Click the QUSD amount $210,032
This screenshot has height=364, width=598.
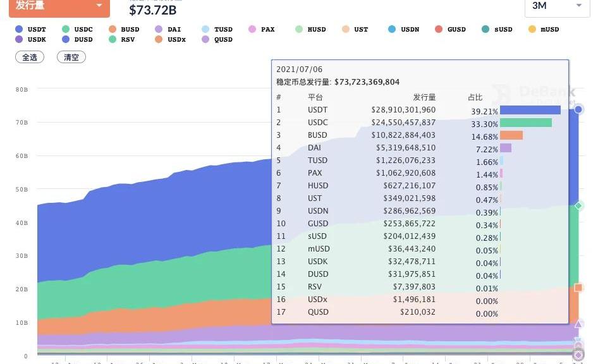(418, 312)
